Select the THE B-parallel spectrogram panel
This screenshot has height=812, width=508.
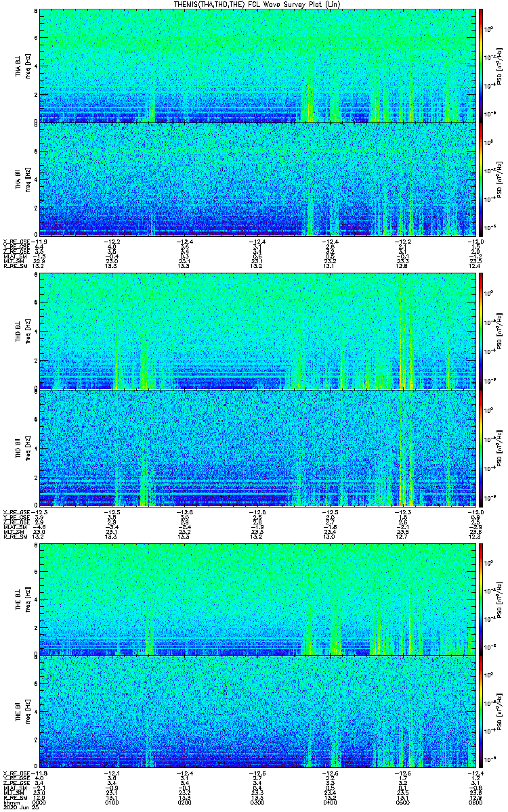pyautogui.click(x=258, y=712)
